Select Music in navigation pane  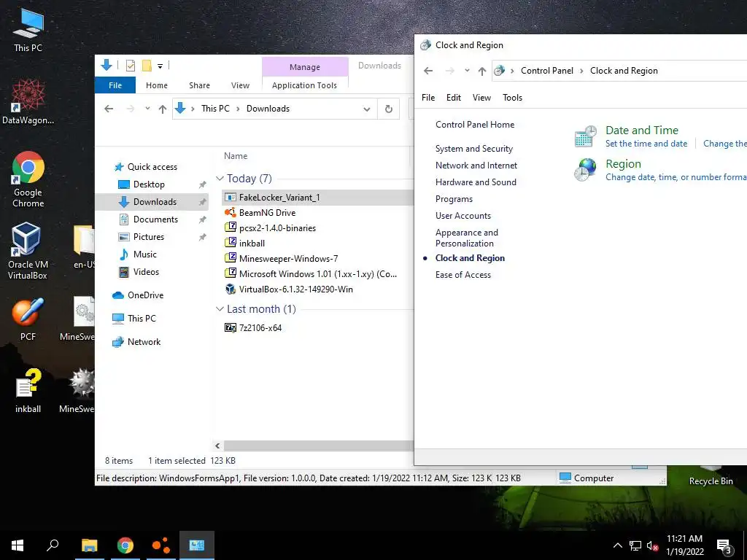click(x=145, y=254)
